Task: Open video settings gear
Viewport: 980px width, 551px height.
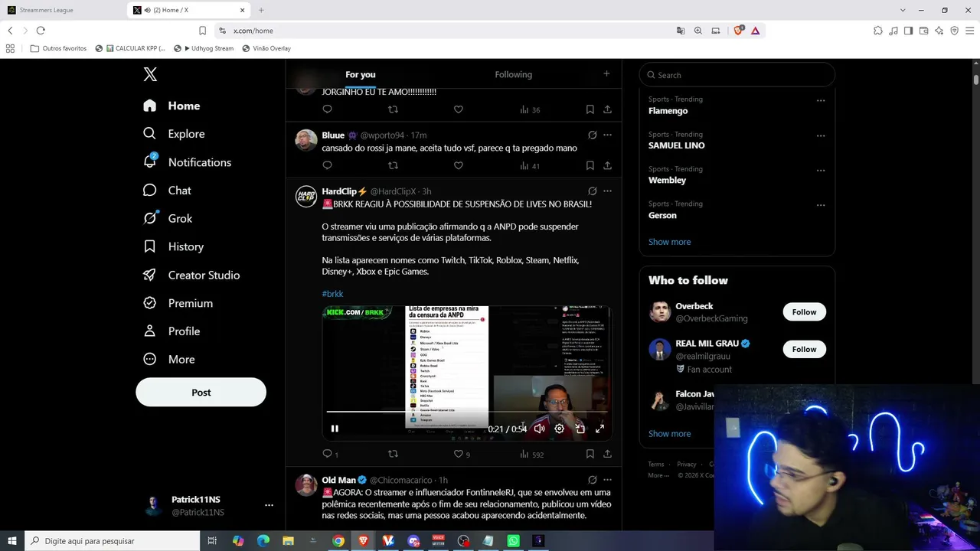Action: [x=560, y=429]
